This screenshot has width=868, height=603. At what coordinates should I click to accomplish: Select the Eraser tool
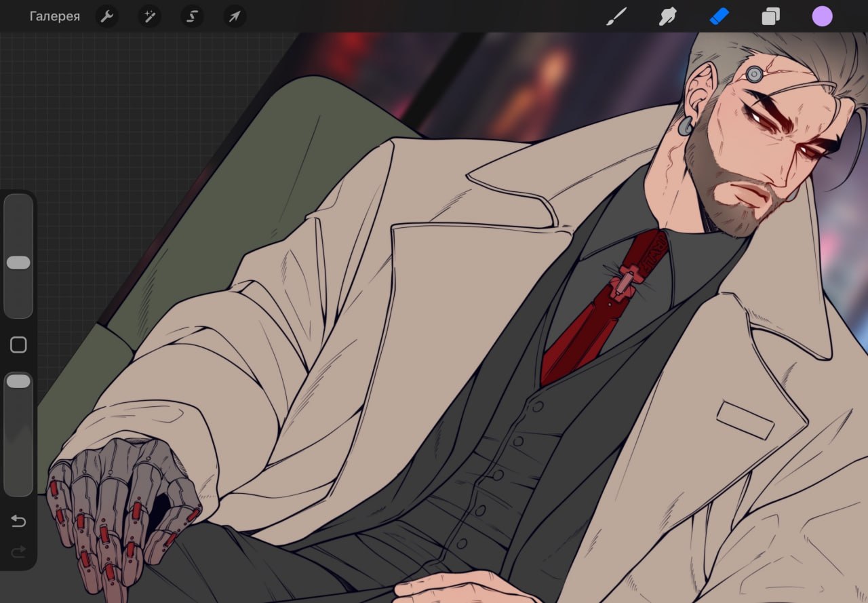[719, 16]
